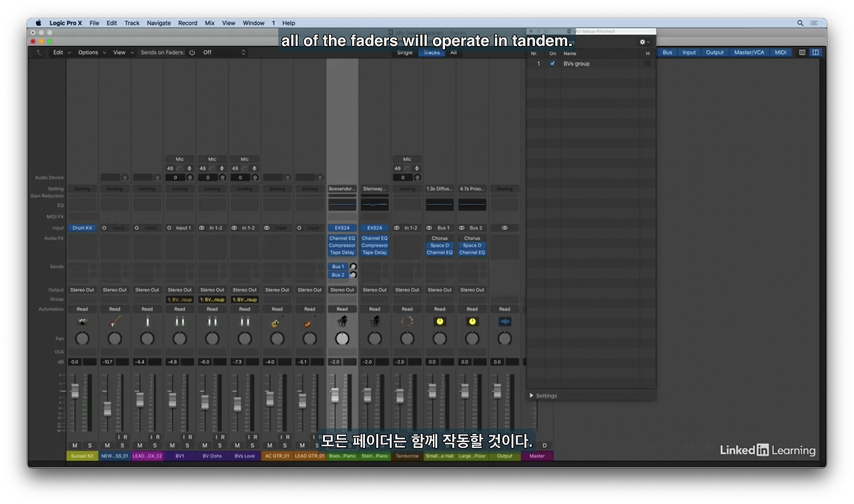854x504 pixels.
Task: Open the Apple menu
Action: coord(38,23)
